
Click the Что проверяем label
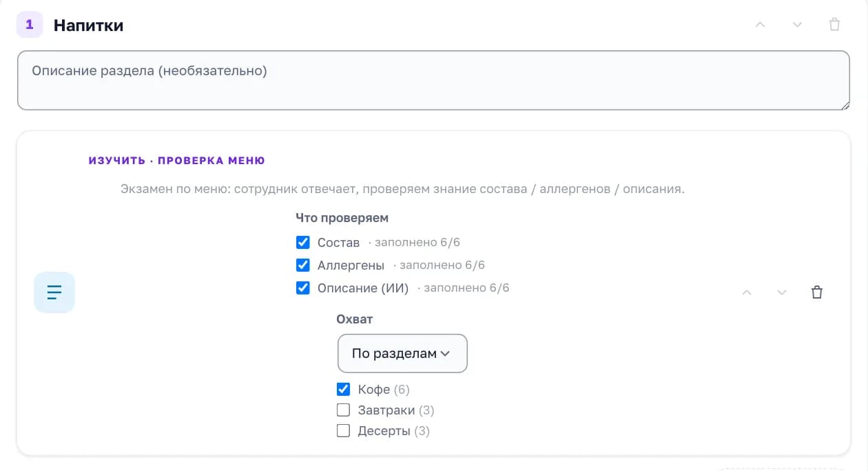[342, 218]
